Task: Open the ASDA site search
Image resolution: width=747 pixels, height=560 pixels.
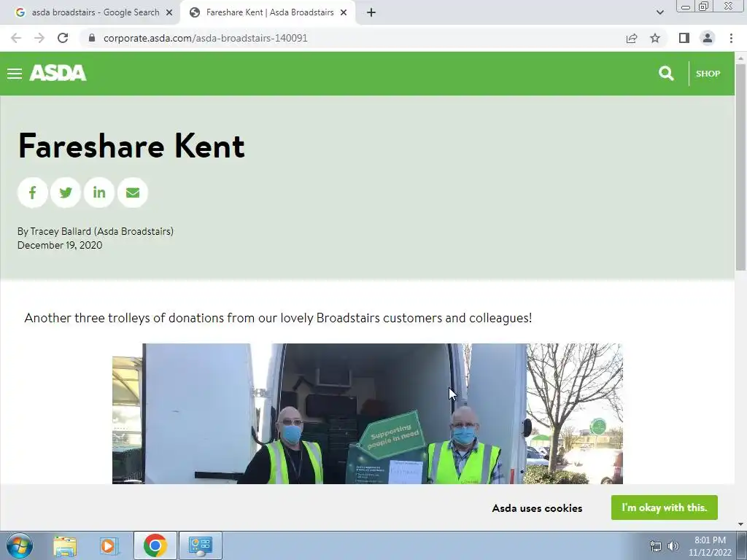Action: tap(666, 74)
